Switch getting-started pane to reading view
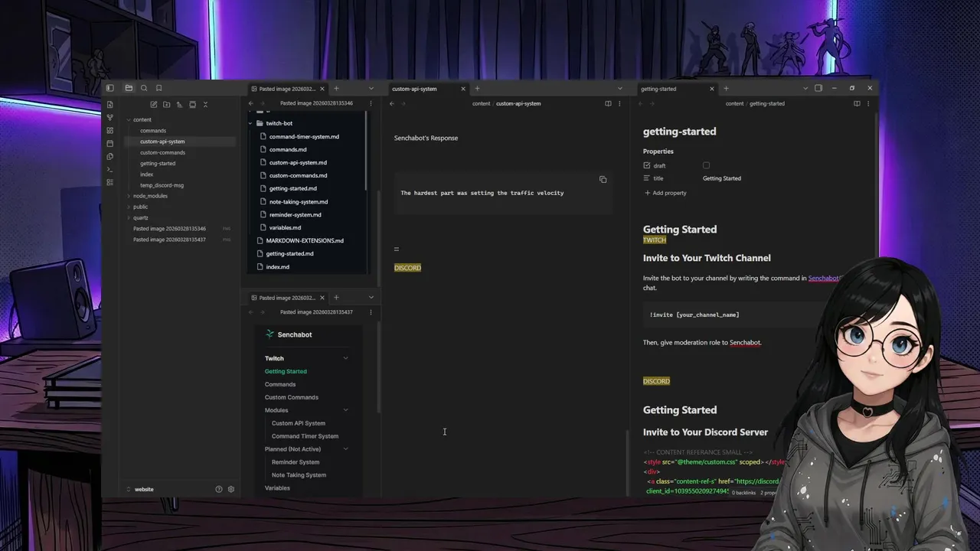This screenshot has height=551, width=980. 856,103
